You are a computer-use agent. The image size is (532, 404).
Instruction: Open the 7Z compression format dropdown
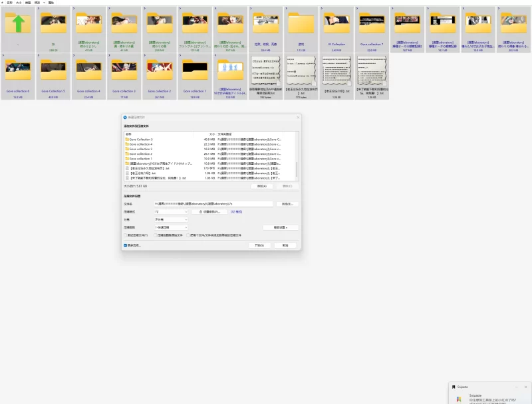[171, 211]
